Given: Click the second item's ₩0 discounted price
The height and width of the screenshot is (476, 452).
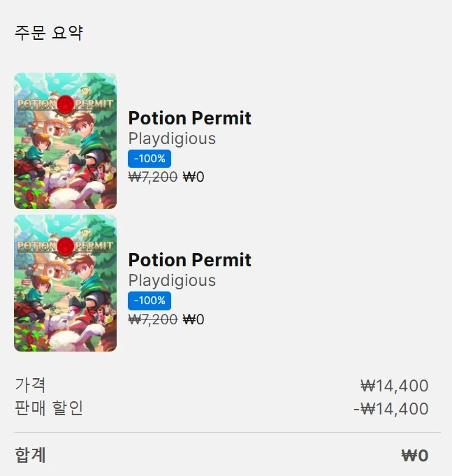Looking at the screenshot, I should pyautogui.click(x=194, y=319).
